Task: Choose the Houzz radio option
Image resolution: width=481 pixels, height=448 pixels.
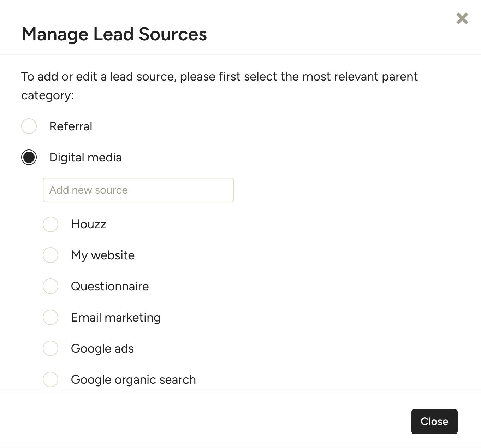Action: coord(51,224)
